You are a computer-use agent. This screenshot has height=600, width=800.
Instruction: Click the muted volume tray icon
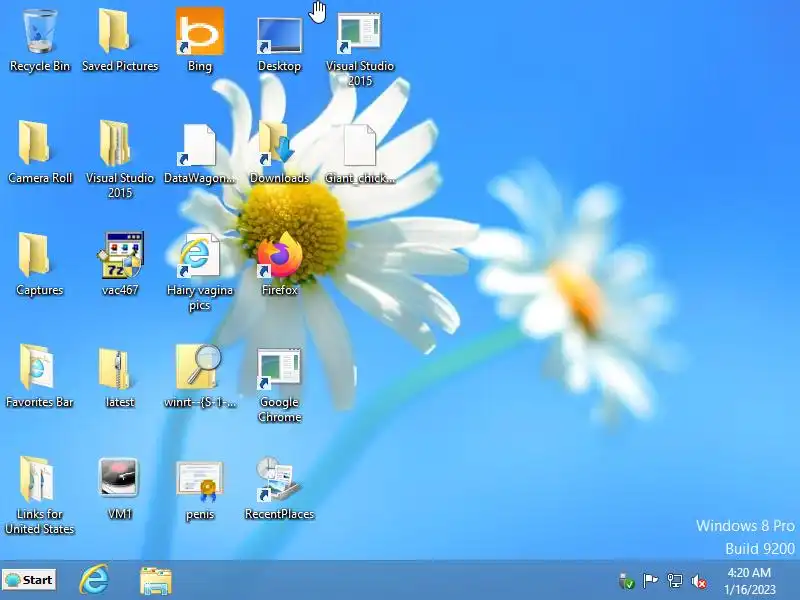tap(699, 581)
